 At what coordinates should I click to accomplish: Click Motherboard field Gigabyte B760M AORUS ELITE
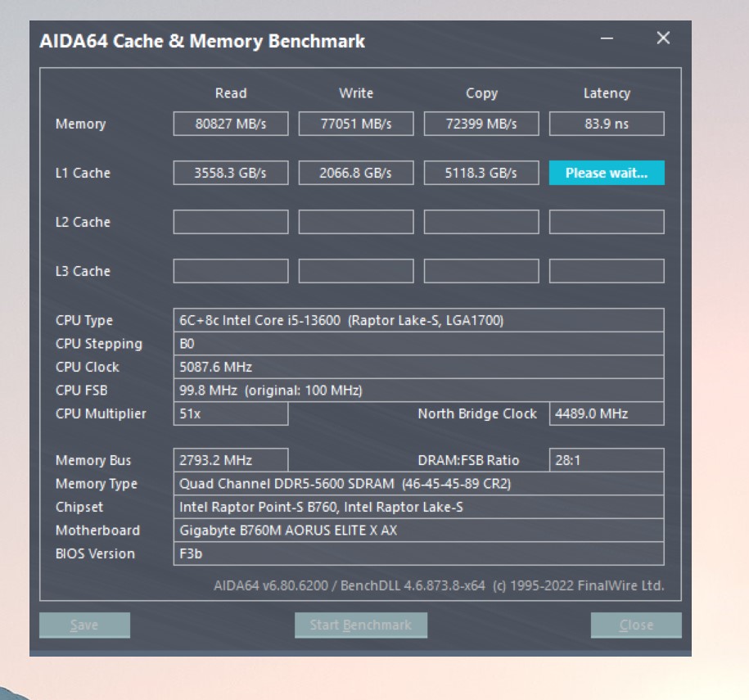point(418,531)
